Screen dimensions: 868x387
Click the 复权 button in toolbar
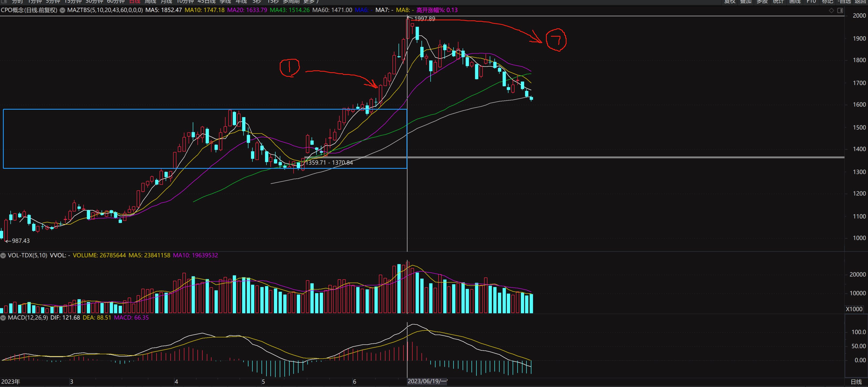point(730,2)
